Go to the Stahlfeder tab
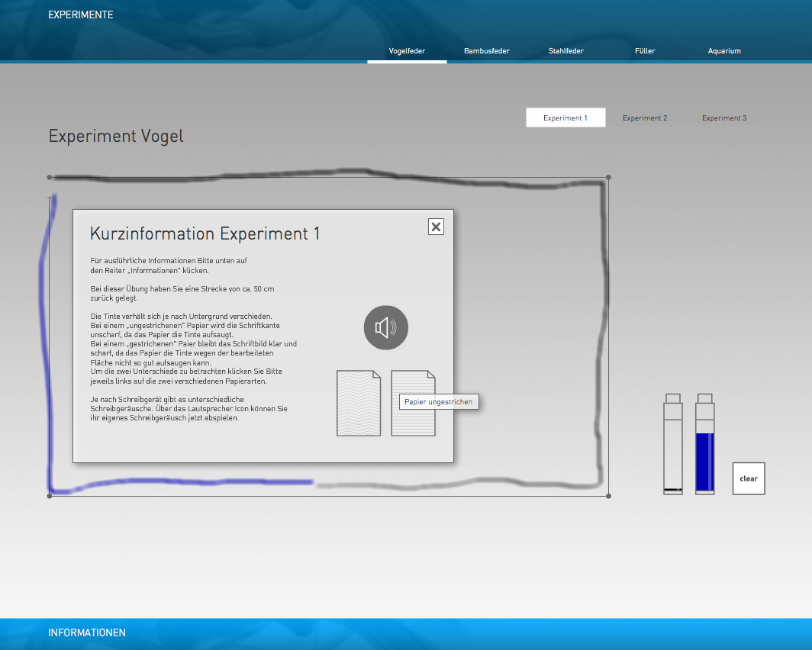812x650 pixels. 565,51
